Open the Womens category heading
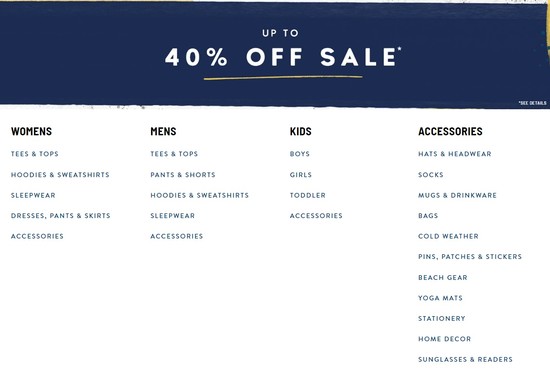This screenshot has height=371, width=550. coord(31,131)
